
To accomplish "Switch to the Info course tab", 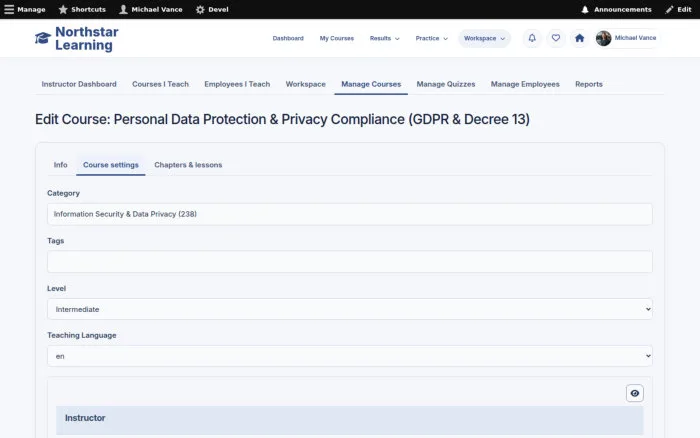I will click(60, 165).
